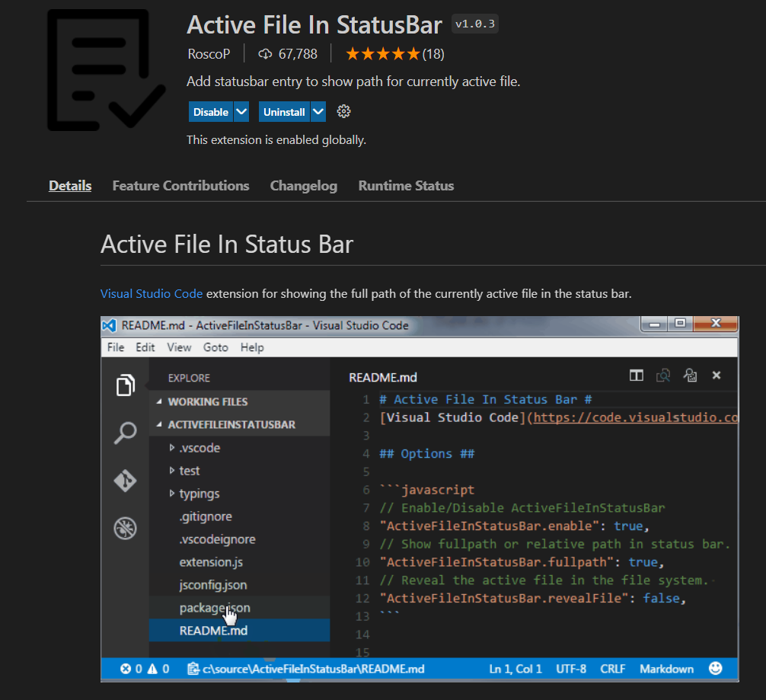Screen dimensions: 766x700
Task: Switch to the Details tab
Action: point(70,186)
